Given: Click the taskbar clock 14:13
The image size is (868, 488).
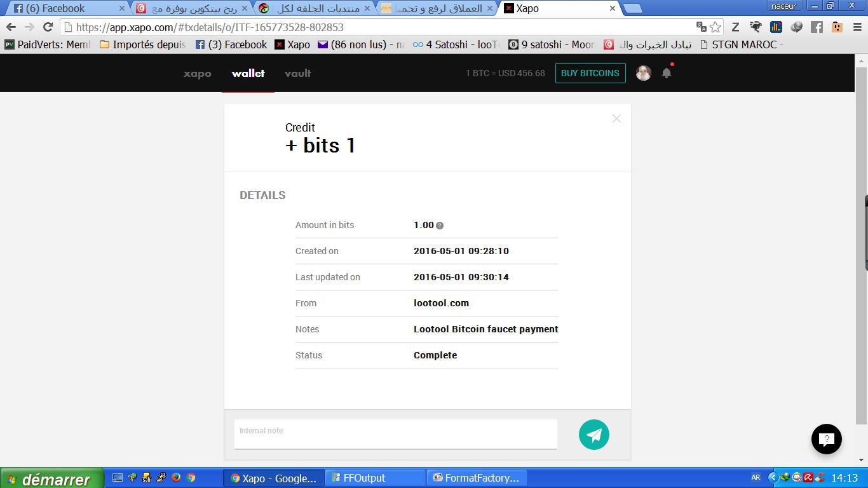Looking at the screenshot, I should pyautogui.click(x=844, y=478).
